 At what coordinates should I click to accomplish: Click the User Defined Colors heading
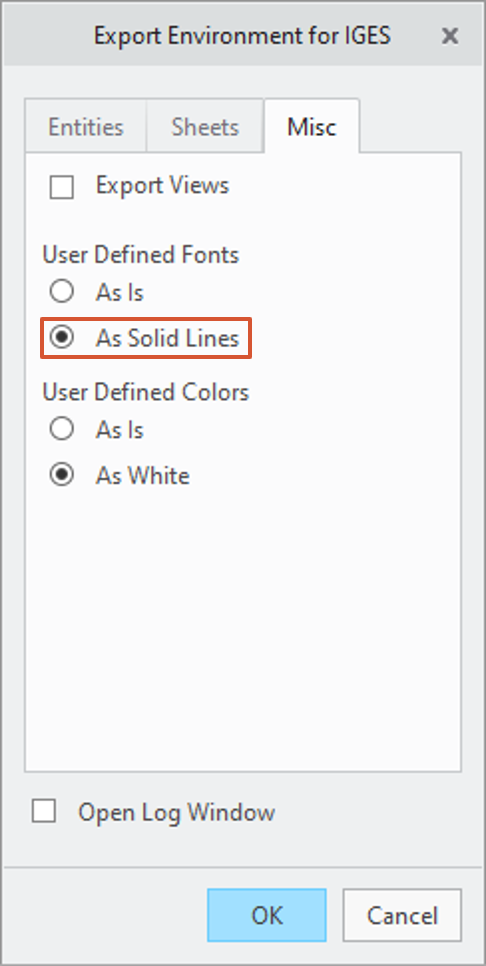(145, 392)
